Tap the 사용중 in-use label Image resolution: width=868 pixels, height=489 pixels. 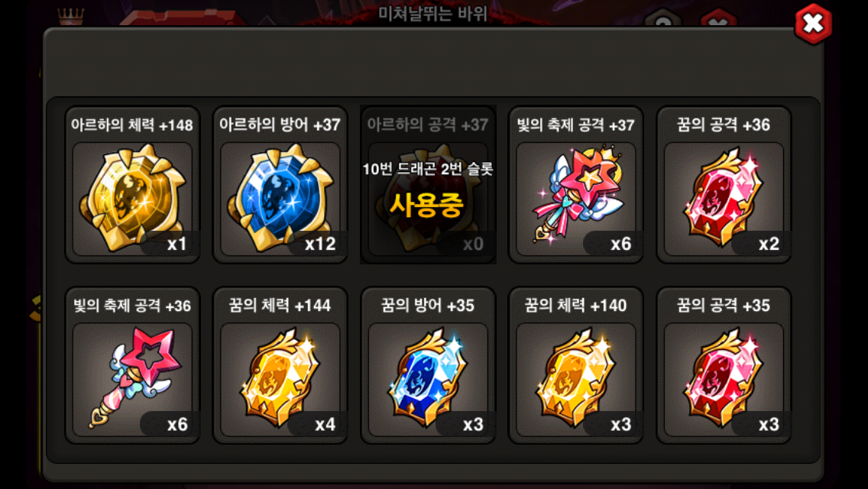(426, 205)
